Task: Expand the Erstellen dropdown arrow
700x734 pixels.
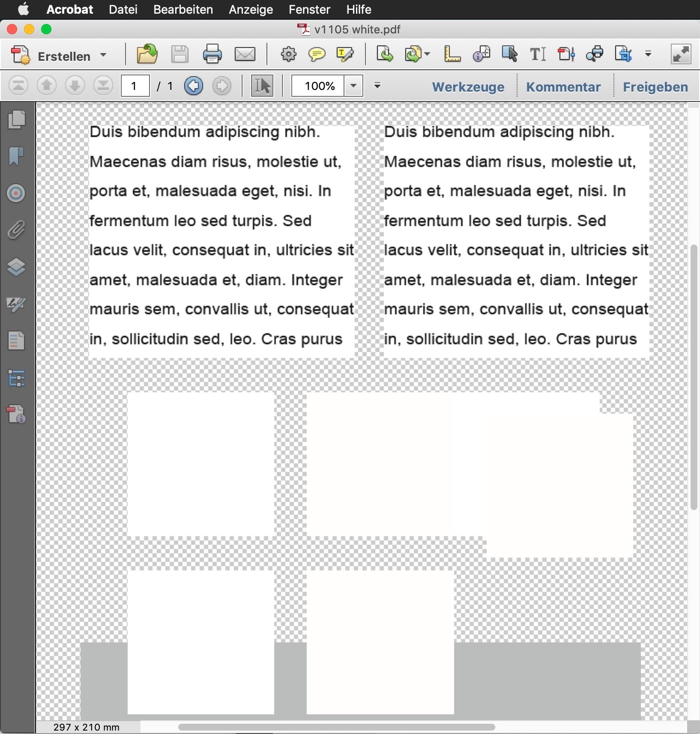Action: click(103, 55)
